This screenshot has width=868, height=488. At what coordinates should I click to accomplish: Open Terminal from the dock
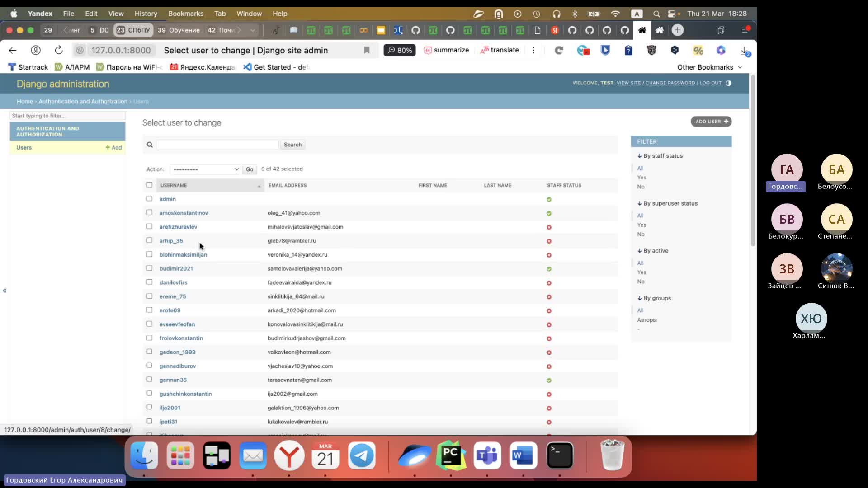560,455
